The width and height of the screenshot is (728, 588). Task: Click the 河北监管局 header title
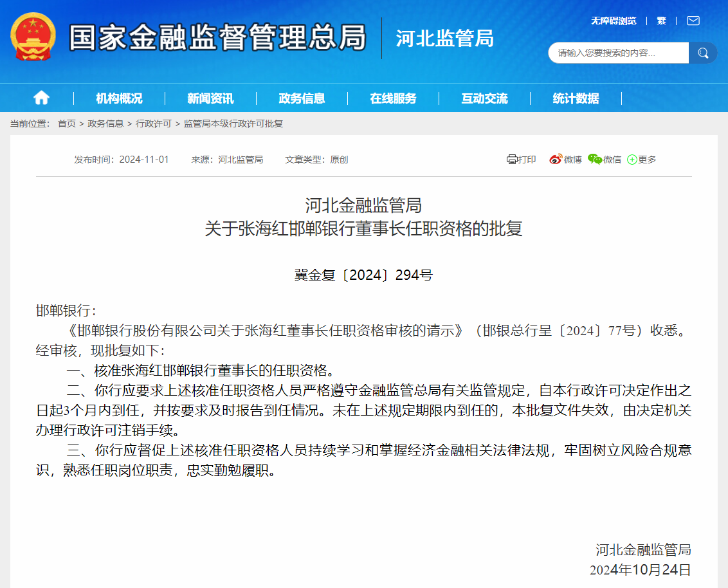coord(445,38)
